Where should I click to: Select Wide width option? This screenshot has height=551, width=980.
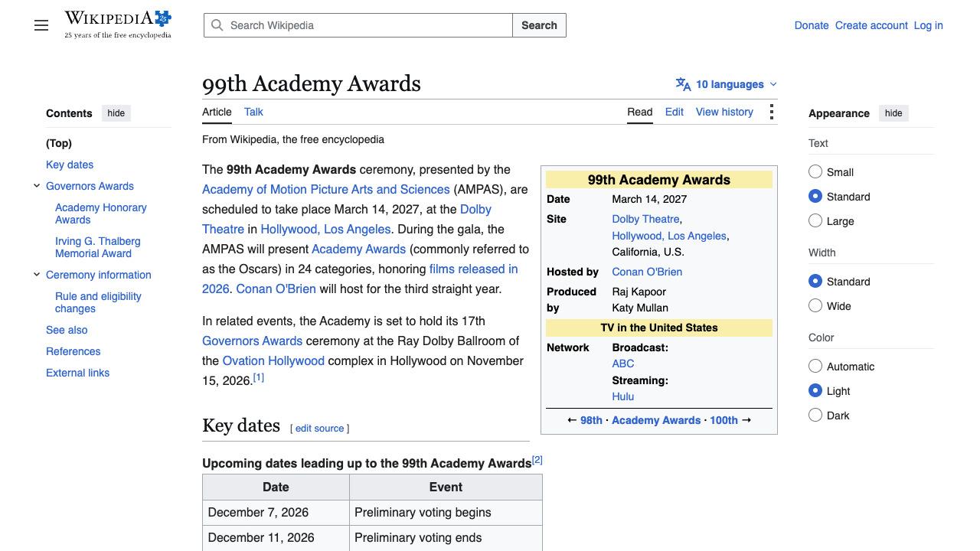tap(815, 306)
